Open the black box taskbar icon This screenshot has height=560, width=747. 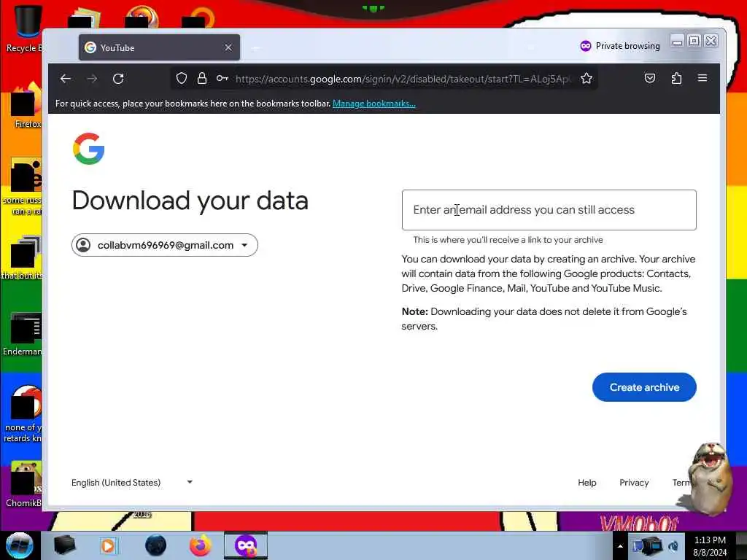[64, 545]
